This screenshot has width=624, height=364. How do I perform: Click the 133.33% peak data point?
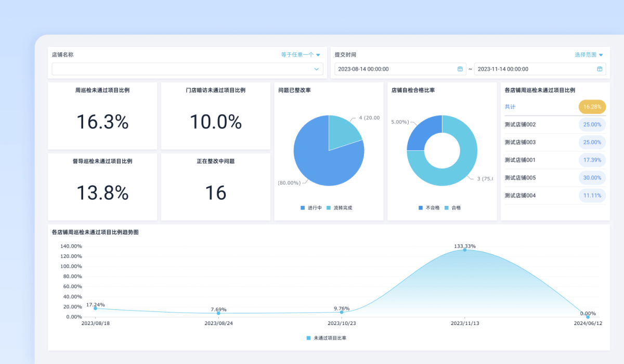click(x=465, y=250)
